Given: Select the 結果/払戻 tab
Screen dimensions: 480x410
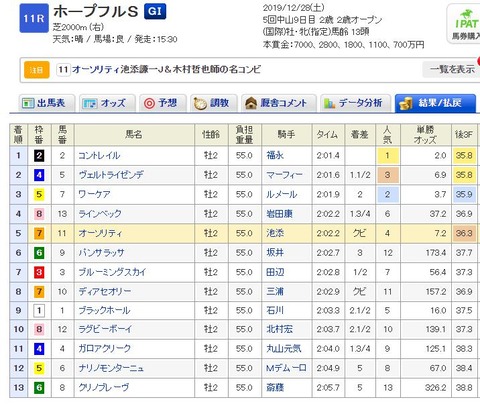Looking at the screenshot, I should pyautogui.click(x=435, y=103).
